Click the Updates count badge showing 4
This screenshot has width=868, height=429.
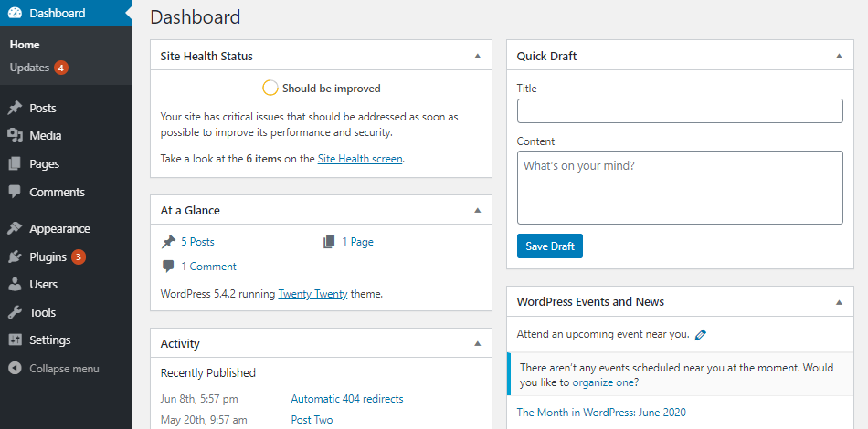click(61, 68)
